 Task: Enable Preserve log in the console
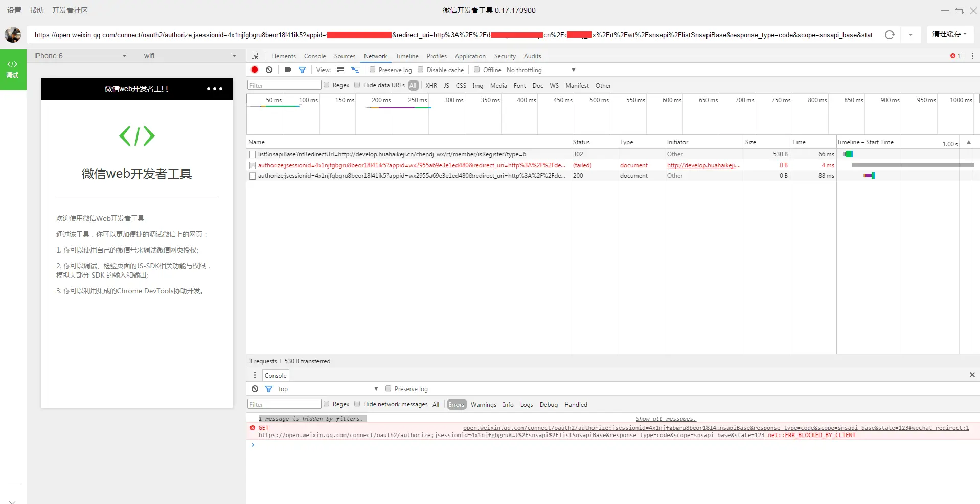click(x=389, y=388)
